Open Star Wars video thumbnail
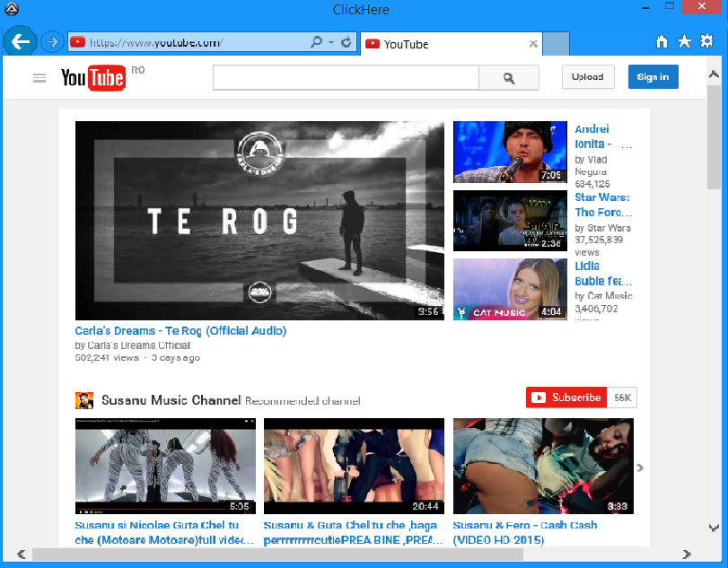This screenshot has height=568, width=728. (x=510, y=221)
